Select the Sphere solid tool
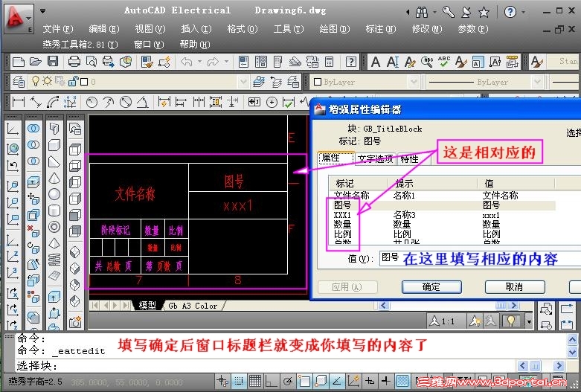 tap(54, 194)
